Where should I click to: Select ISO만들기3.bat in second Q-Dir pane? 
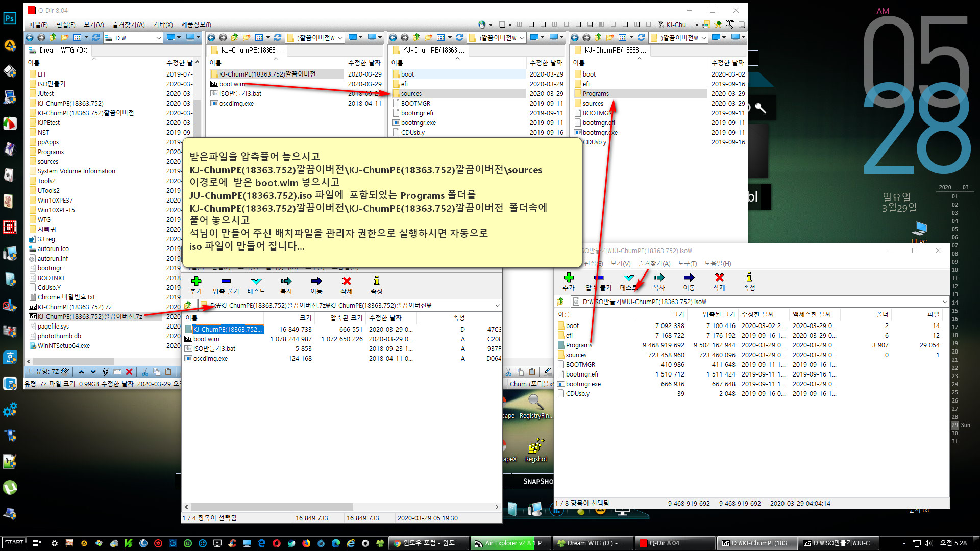tap(240, 94)
